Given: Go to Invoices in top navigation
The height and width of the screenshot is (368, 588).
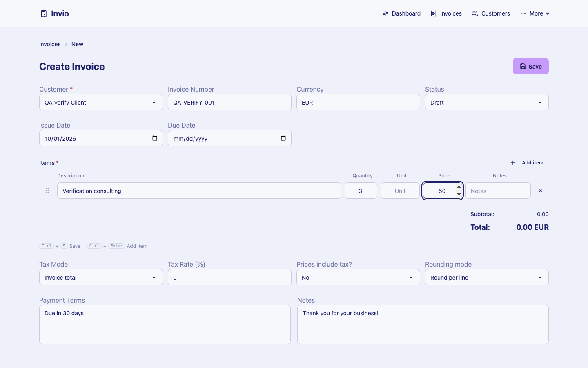Looking at the screenshot, I should [x=446, y=13].
